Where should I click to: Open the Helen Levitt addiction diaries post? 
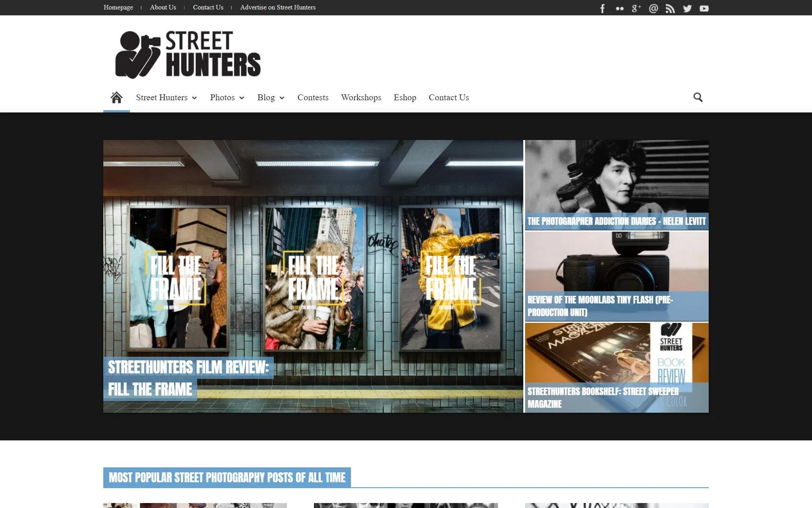[617, 221]
